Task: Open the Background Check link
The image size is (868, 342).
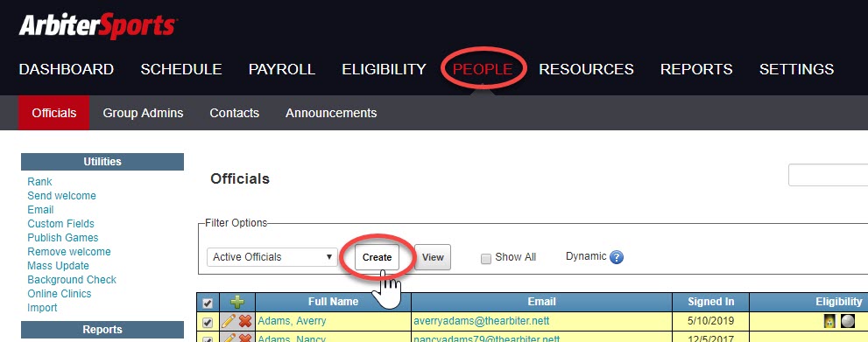Action: pyautogui.click(x=72, y=280)
